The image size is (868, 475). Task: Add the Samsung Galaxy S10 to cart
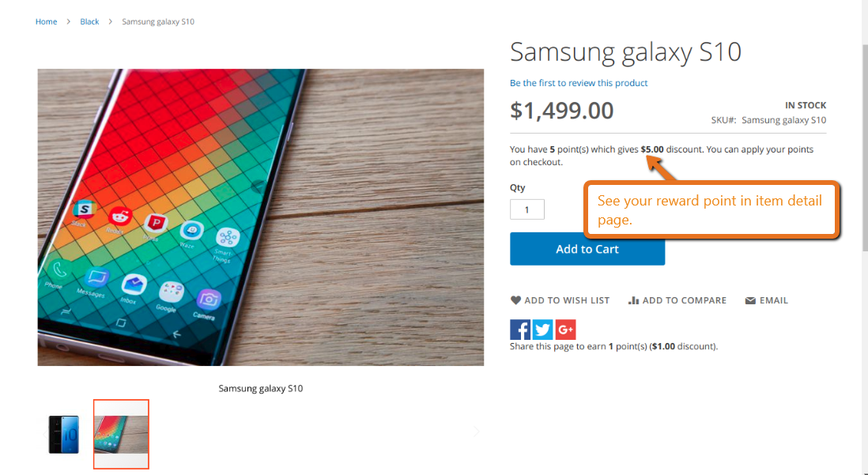(x=587, y=249)
